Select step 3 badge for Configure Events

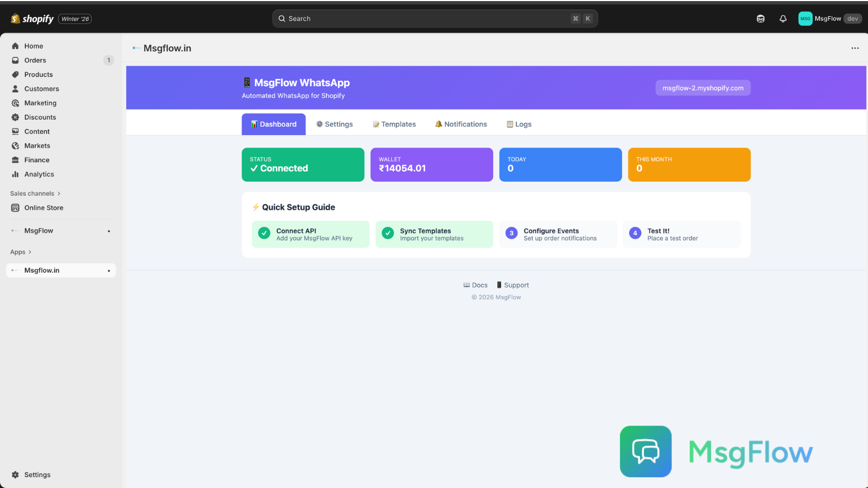[x=511, y=233]
